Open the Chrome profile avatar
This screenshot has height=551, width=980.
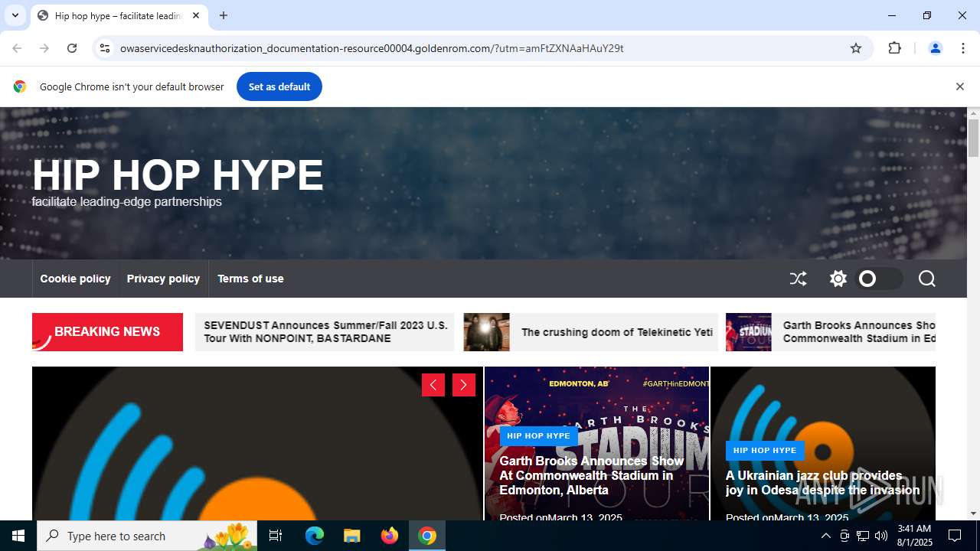[935, 48]
